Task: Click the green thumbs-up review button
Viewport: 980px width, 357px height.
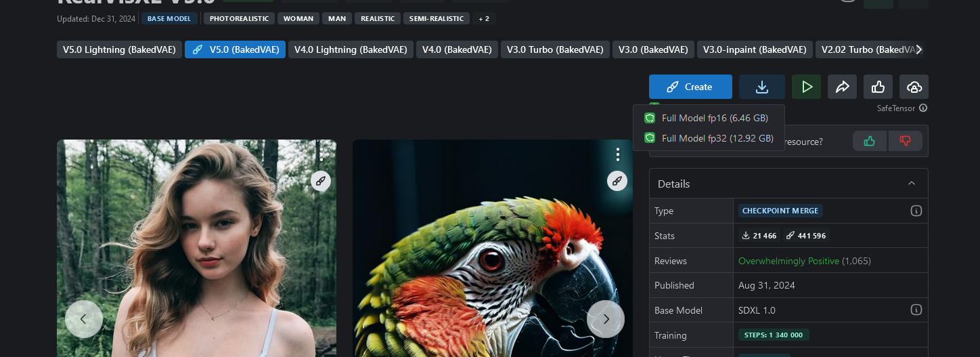Action: pyautogui.click(x=870, y=141)
